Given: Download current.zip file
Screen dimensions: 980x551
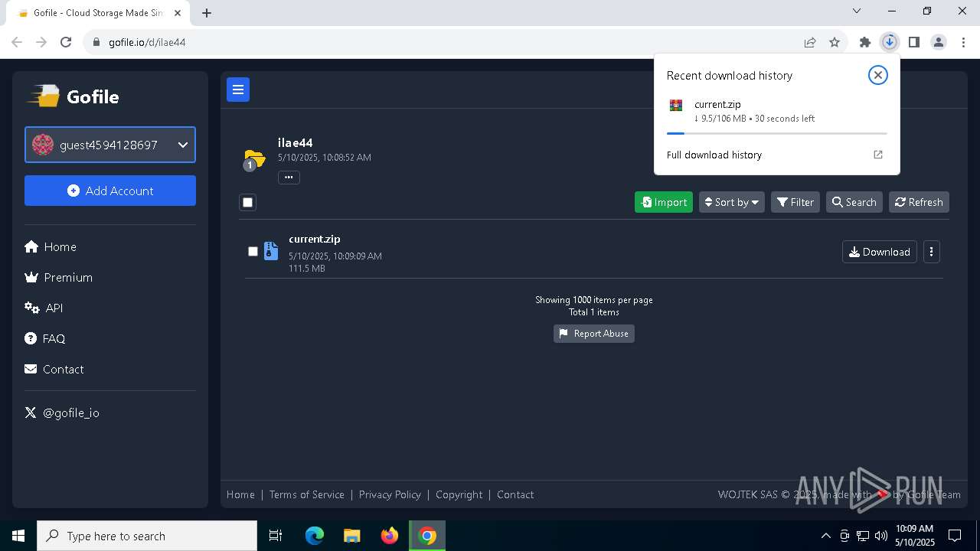Looking at the screenshot, I should [880, 252].
